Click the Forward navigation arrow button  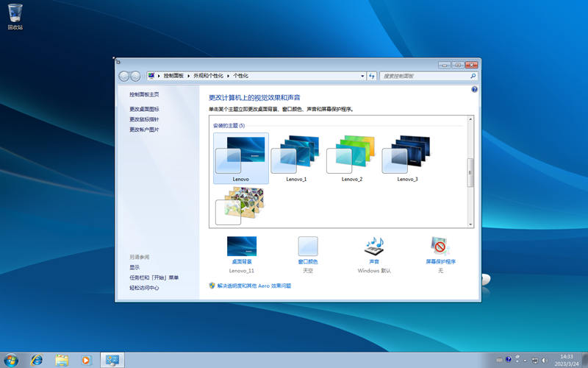point(135,77)
